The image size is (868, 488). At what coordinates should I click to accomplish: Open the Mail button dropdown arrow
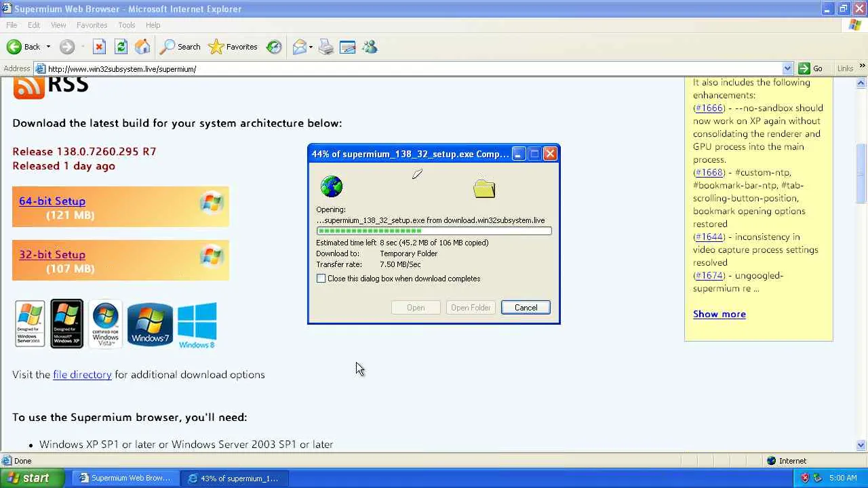311,47
